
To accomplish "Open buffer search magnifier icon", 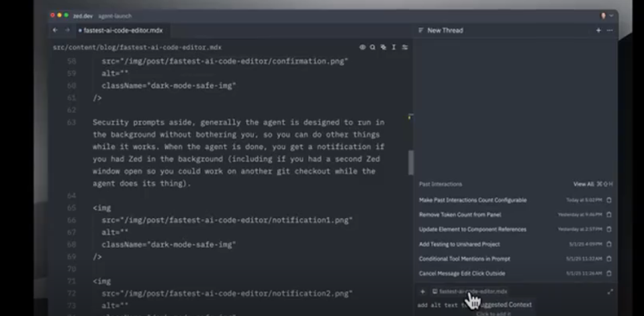I will point(373,47).
